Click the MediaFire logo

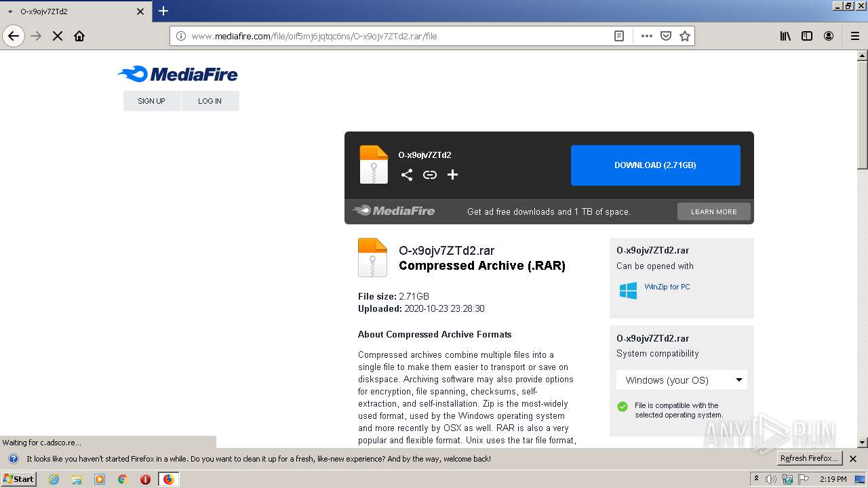coord(178,74)
